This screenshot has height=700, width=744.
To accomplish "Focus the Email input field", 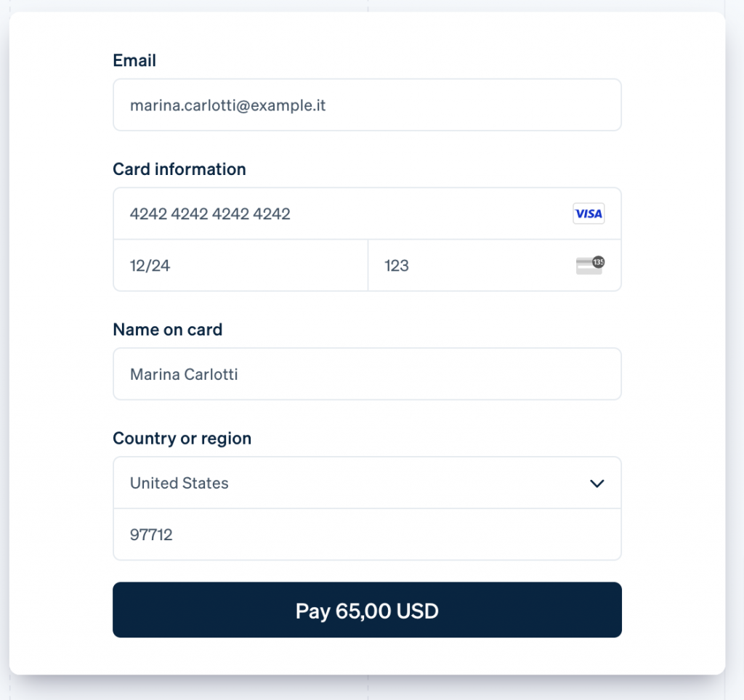I will click(x=367, y=105).
